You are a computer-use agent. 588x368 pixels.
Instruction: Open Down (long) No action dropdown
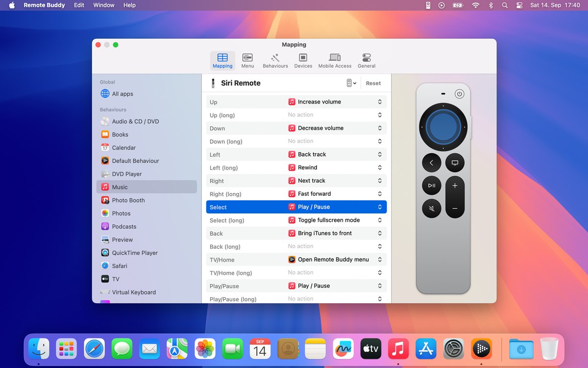[335, 141]
